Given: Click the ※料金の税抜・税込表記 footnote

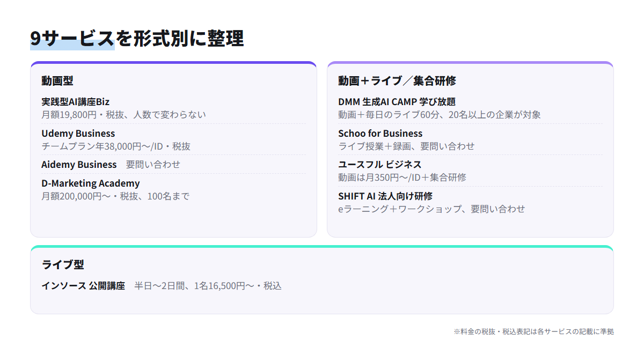Looking at the screenshot, I should [x=533, y=331].
